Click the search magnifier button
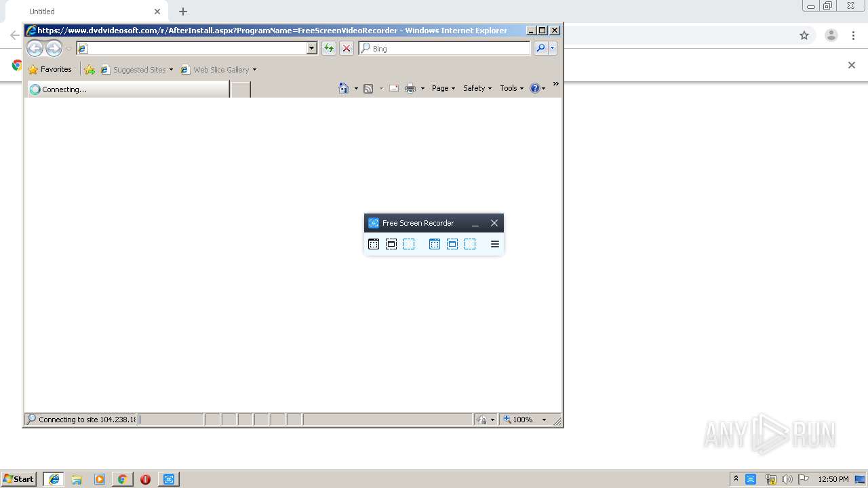The height and width of the screenshot is (488, 868). coord(540,48)
